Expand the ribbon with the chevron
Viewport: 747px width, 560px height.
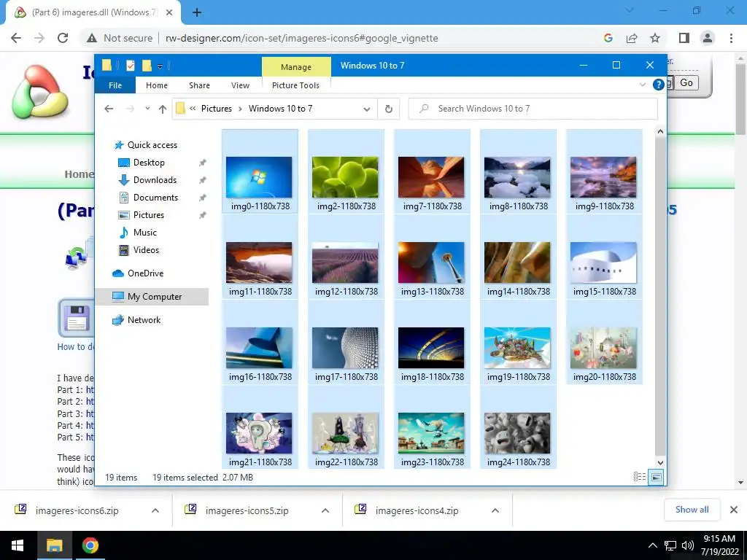coord(642,85)
